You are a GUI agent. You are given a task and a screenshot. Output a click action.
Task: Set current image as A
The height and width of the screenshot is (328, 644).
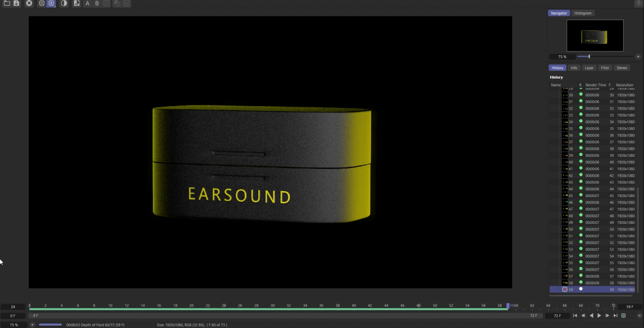pyautogui.click(x=87, y=3)
